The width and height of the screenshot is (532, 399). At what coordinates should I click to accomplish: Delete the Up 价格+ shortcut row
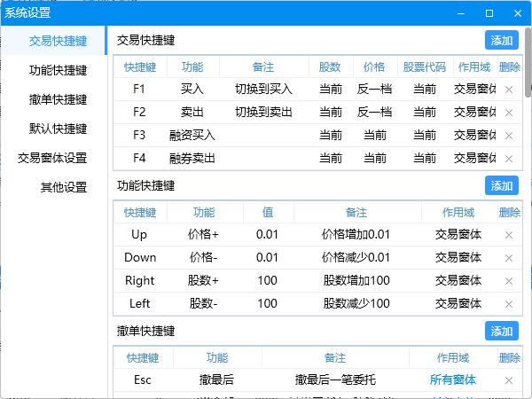tap(509, 235)
